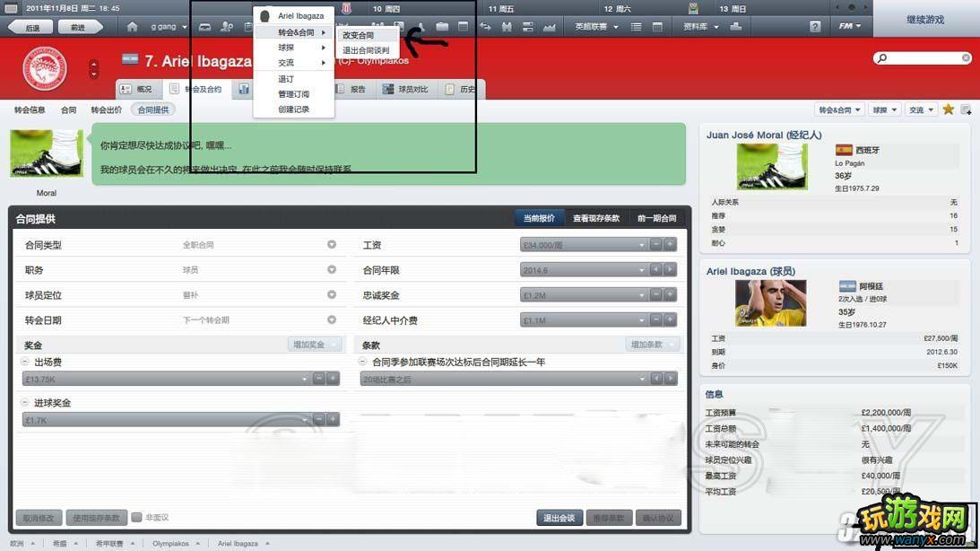Image resolution: width=980 pixels, height=551 pixels.
Task: Click the gold star favorite icon
Action: [949, 109]
